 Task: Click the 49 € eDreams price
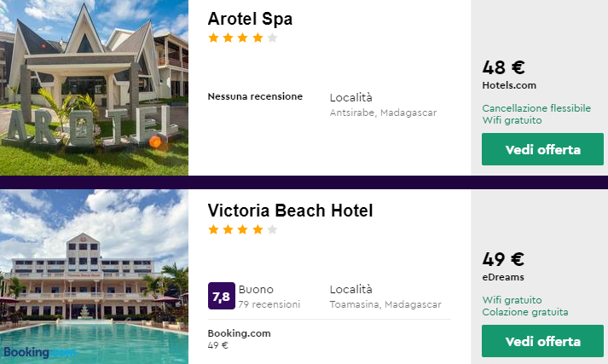pos(503,259)
